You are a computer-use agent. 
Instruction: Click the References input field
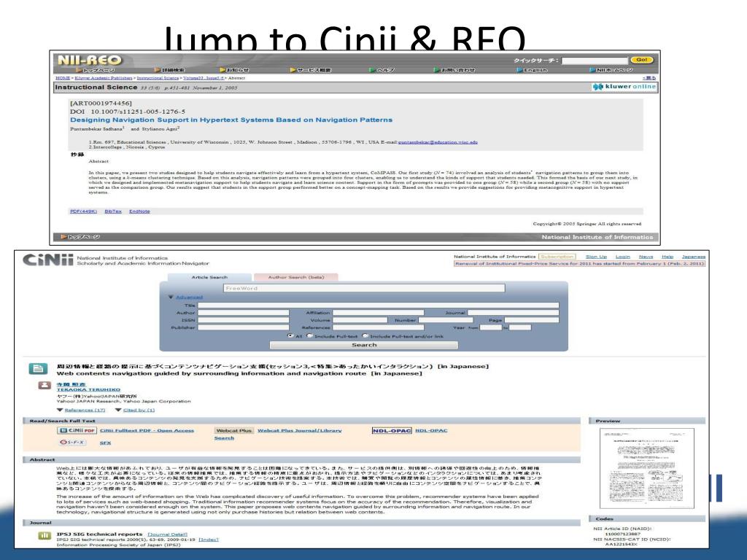tap(379, 327)
